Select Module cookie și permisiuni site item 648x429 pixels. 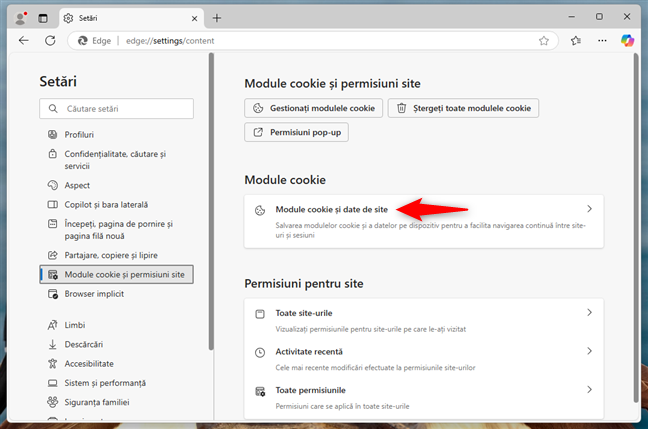pyautogui.click(x=117, y=274)
